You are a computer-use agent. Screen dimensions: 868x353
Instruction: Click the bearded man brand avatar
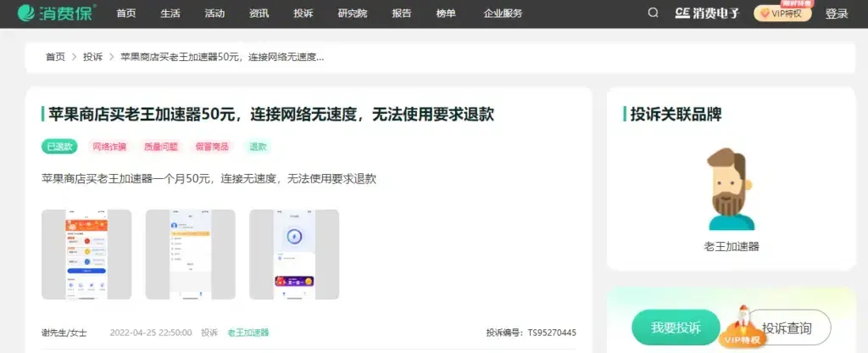(x=731, y=189)
